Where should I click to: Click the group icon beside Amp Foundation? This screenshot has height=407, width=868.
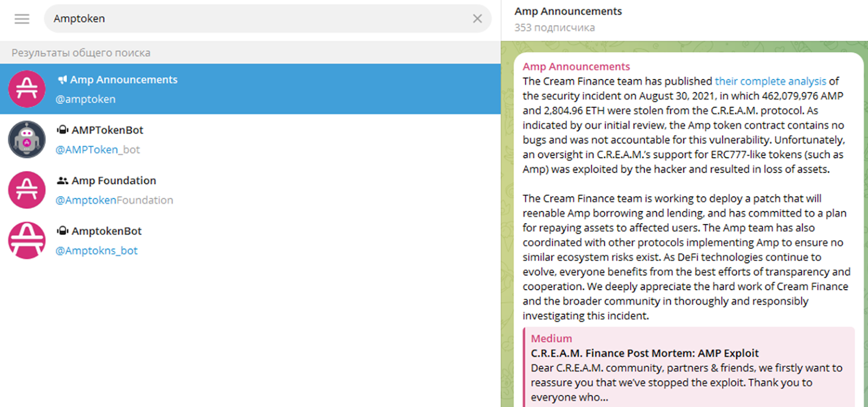[62, 181]
